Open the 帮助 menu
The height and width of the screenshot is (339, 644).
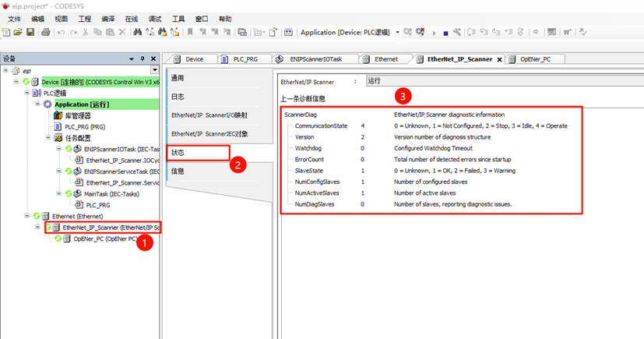225,19
